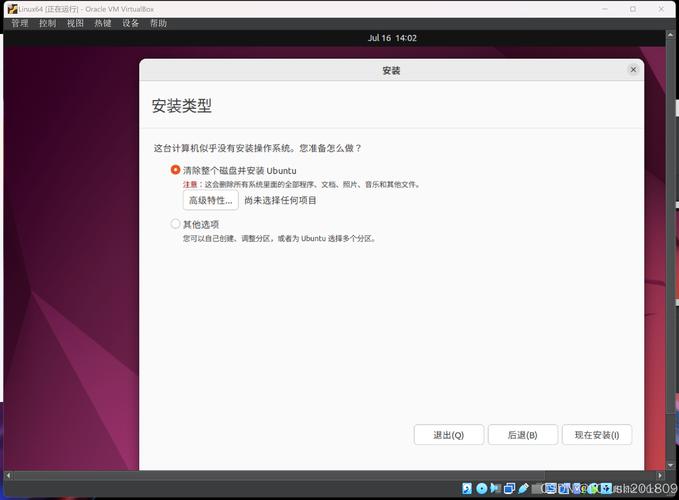The height and width of the screenshot is (500, 679).
Task: Click the Jul 16 14:02 clock in top bar
Action: click(x=392, y=38)
